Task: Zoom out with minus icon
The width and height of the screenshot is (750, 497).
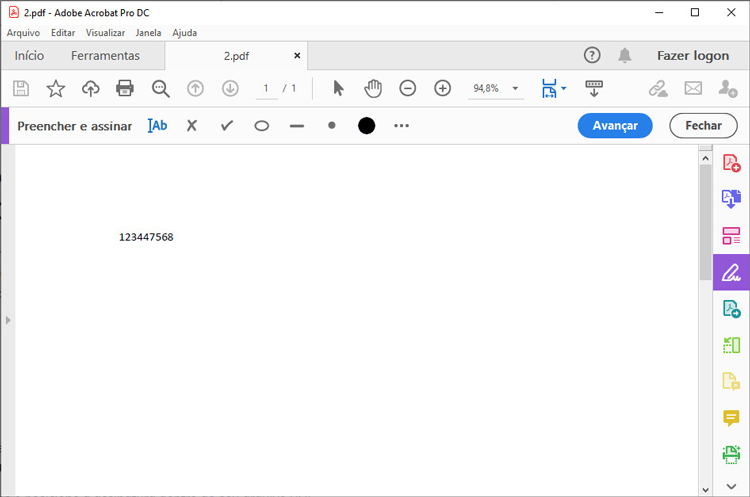Action: coord(408,88)
